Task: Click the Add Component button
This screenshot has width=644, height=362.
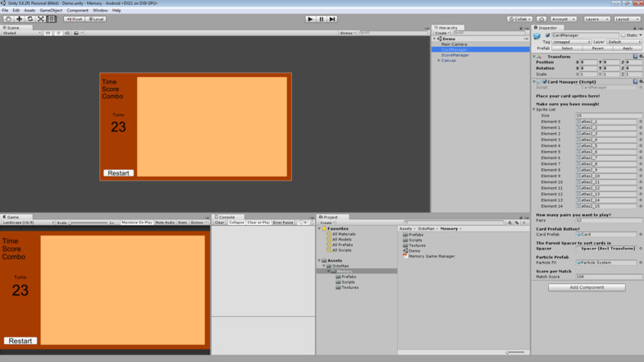Action: 587,287
